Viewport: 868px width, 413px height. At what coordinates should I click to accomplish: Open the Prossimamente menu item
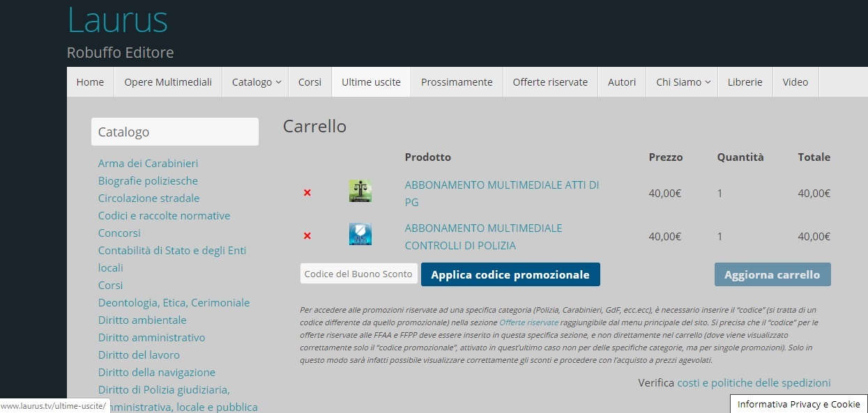click(457, 82)
